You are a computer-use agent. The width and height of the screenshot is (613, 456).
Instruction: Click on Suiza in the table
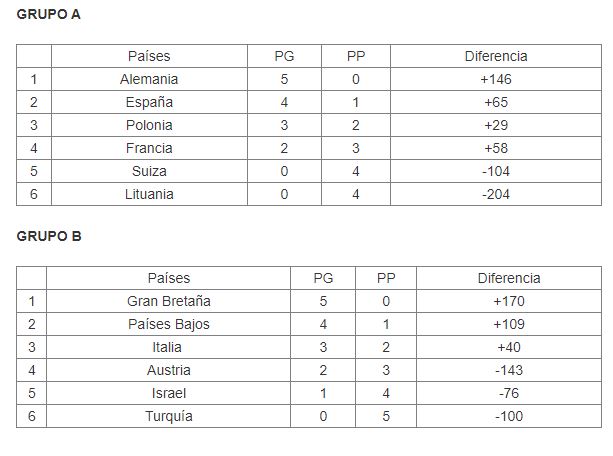pyautogui.click(x=149, y=171)
